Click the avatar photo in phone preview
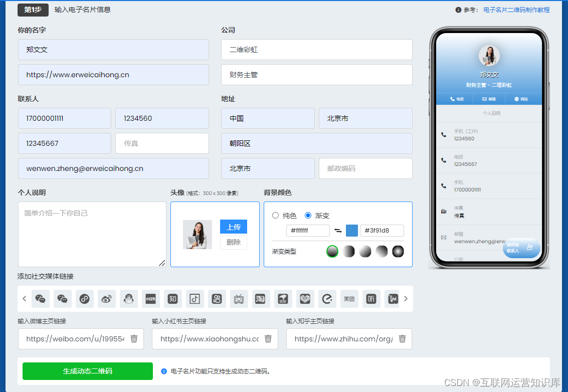Screen dimensions: 568x392 (489, 56)
